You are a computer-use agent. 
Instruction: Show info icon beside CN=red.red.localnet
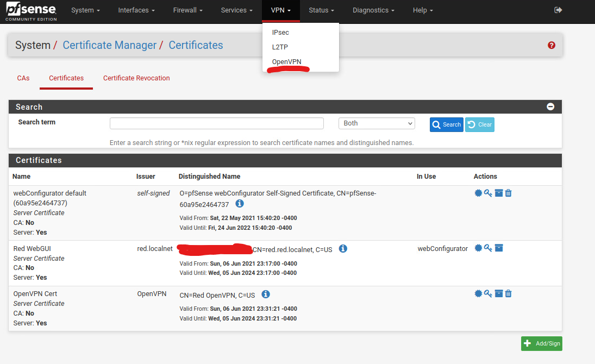tap(343, 249)
